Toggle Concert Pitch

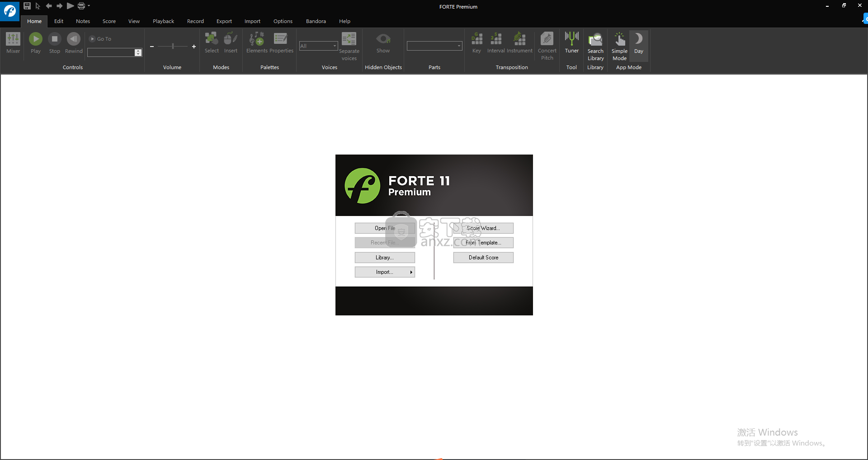point(547,46)
